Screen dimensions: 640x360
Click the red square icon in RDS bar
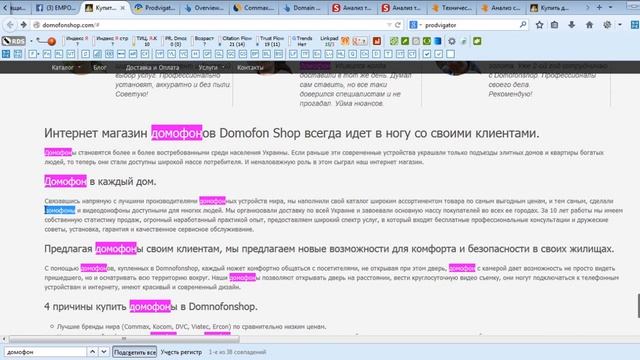(377, 41)
